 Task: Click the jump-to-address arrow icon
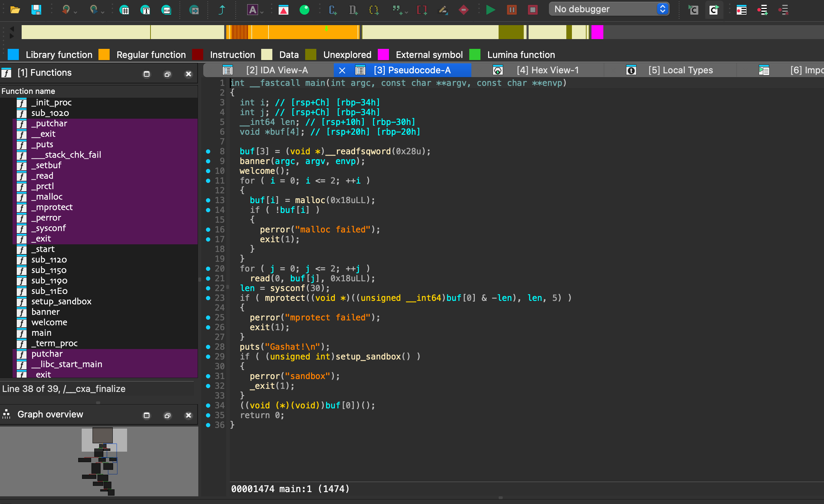coord(221,9)
